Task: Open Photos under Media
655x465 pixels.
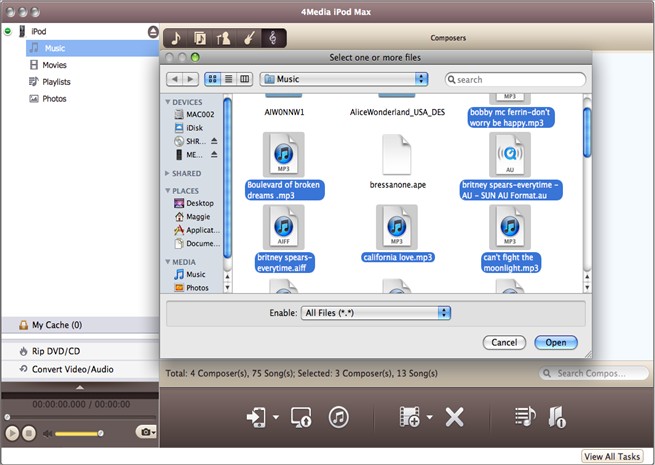Action: pos(192,287)
